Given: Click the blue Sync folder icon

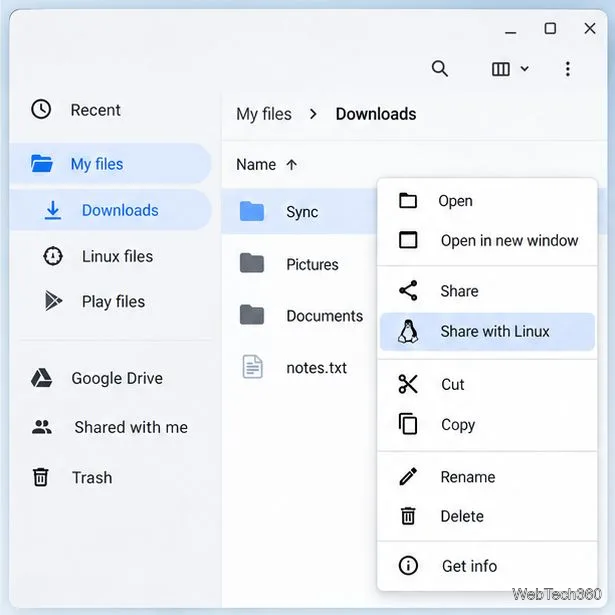Looking at the screenshot, I should click(x=252, y=211).
